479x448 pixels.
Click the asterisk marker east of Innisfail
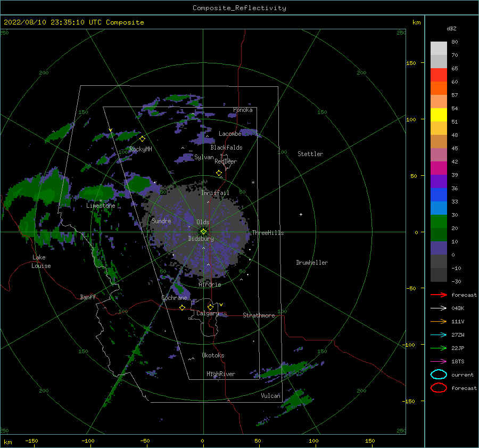pyautogui.click(x=253, y=183)
